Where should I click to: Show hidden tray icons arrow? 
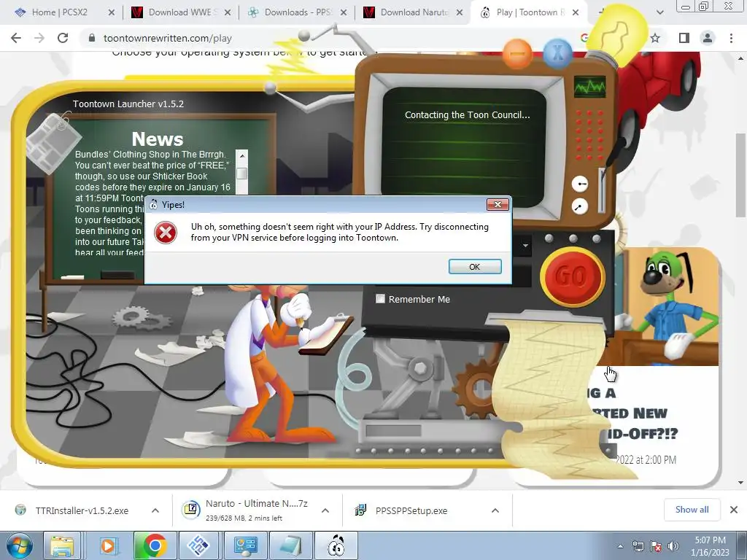[x=620, y=546]
